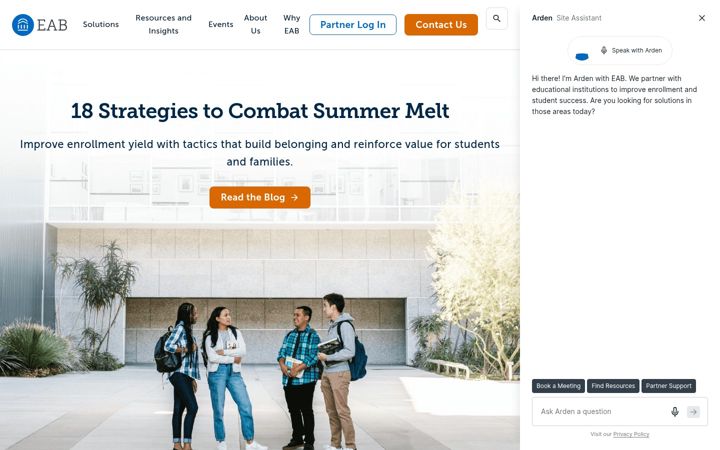This screenshot has height=450, width=720.
Task: Click the blue Arden avatar icon
Action: point(582,56)
